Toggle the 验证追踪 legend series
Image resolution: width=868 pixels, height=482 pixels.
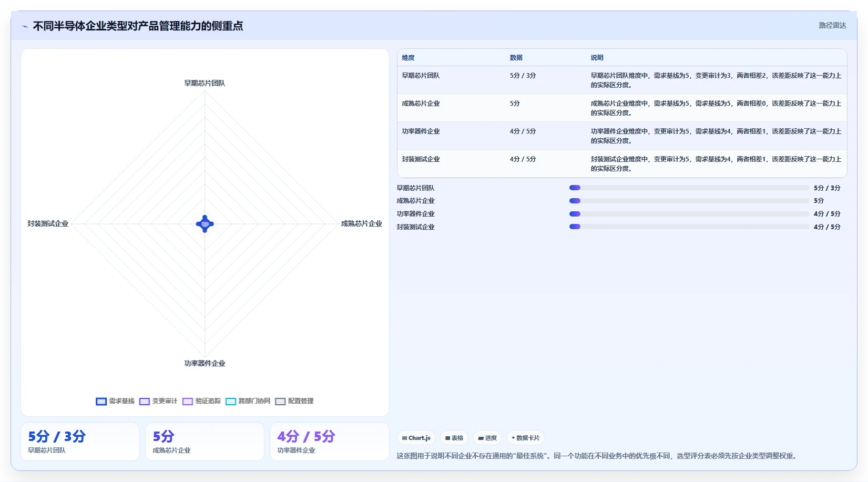(201, 401)
